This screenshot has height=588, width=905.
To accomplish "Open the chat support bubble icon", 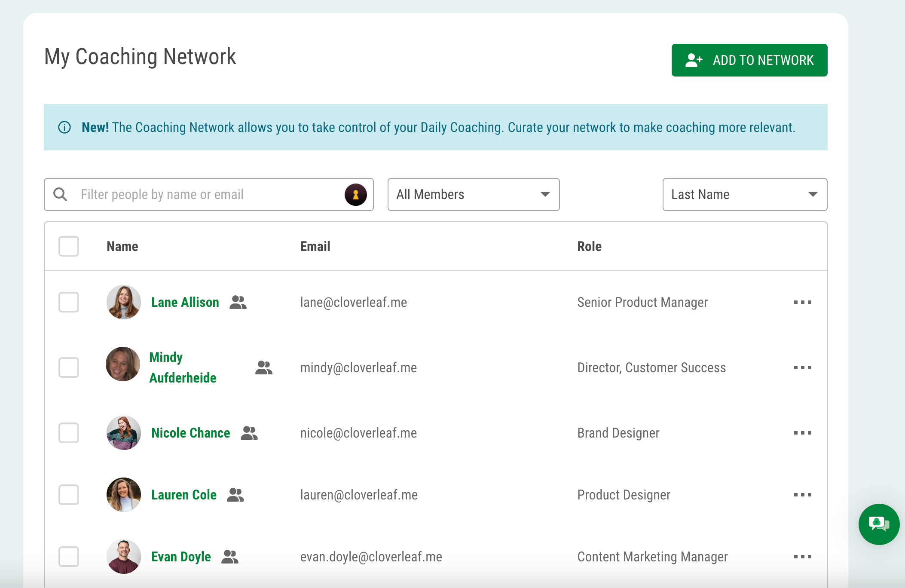I will pyautogui.click(x=879, y=524).
